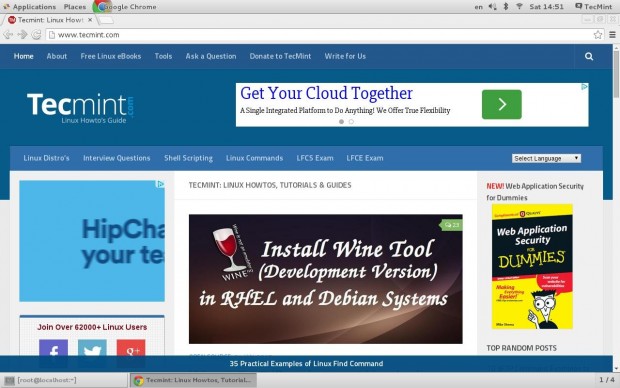Screen dimensions: 620x388
Task: Switch to root@localhost terminal in taskbar
Action: pos(64,380)
